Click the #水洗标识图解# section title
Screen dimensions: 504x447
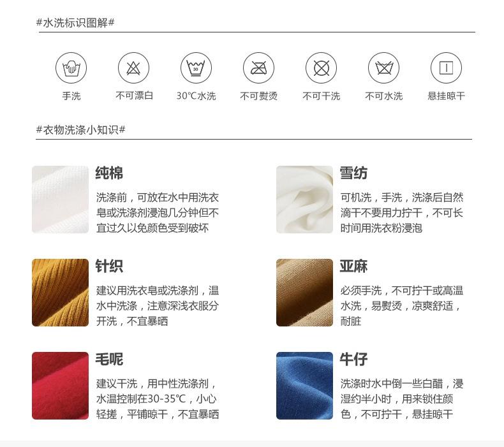(x=75, y=23)
